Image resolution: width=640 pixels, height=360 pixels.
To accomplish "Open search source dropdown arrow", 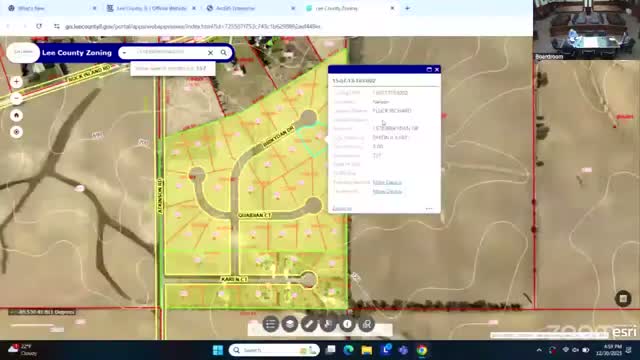I will pos(124,53).
